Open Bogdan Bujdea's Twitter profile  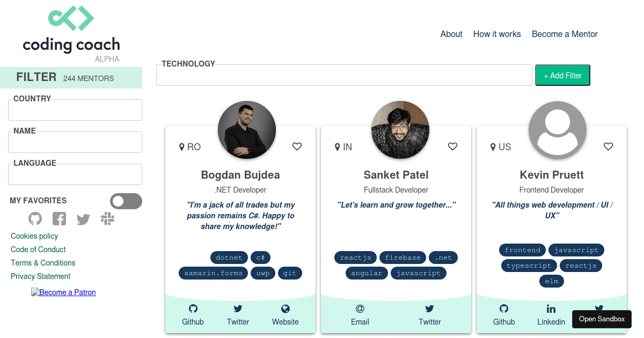pos(238,314)
